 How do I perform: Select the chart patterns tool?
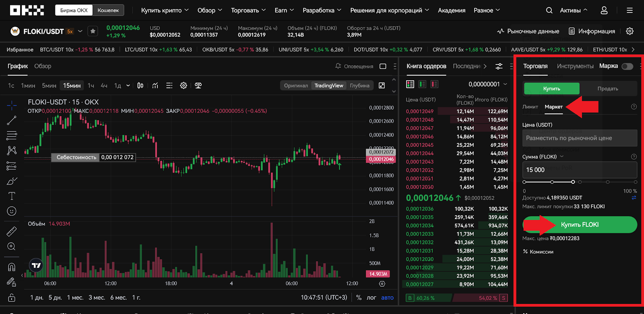(12, 150)
